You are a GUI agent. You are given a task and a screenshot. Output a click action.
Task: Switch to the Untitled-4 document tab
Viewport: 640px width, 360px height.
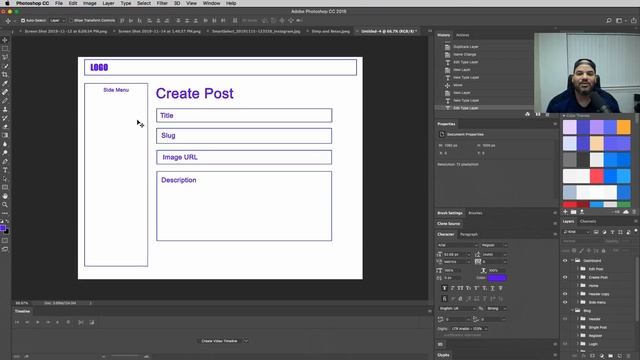click(387, 31)
